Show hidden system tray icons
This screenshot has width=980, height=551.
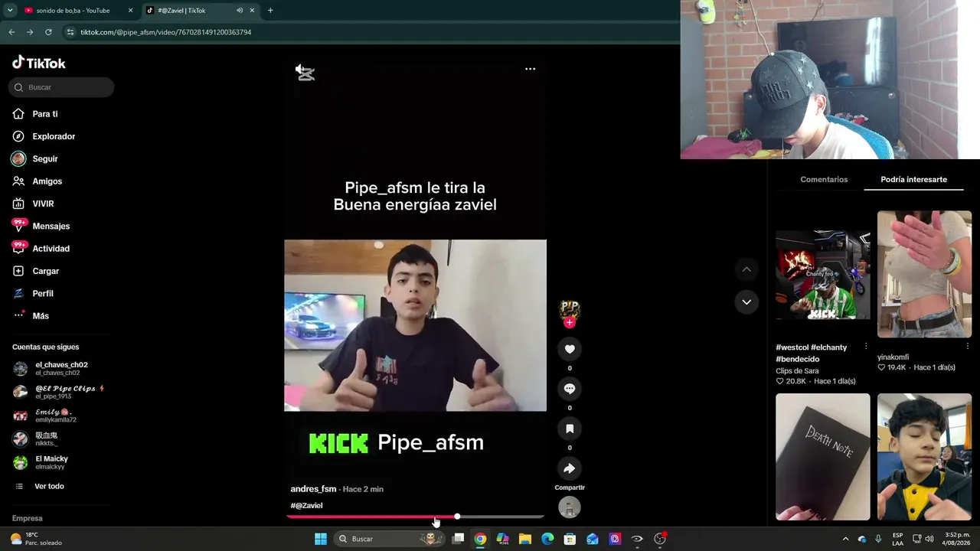[845, 539]
